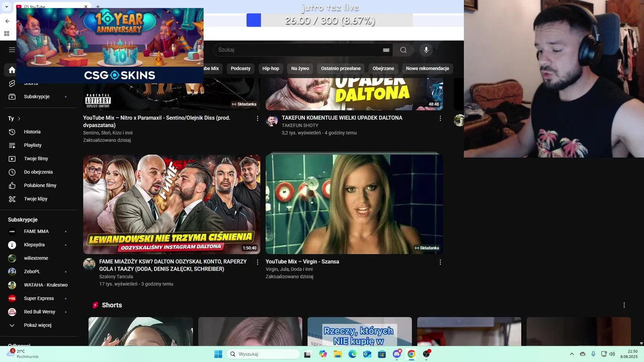Open Microsoft Store from taskbar

(382, 354)
